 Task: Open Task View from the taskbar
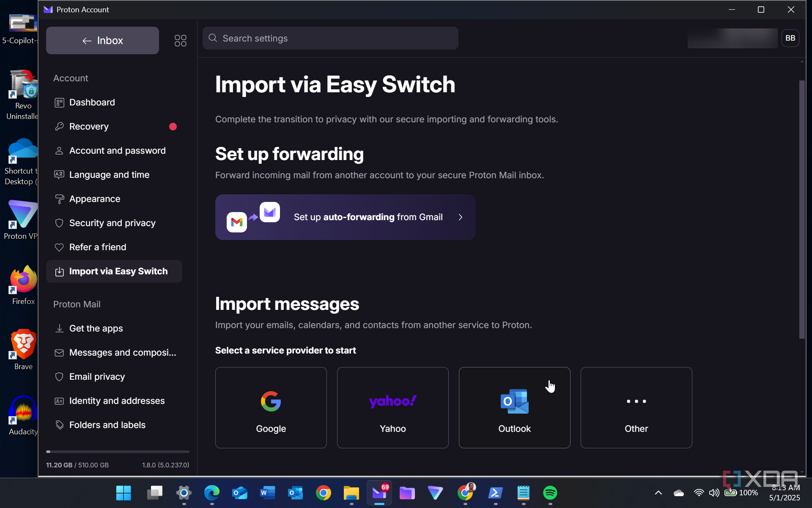[155, 493]
